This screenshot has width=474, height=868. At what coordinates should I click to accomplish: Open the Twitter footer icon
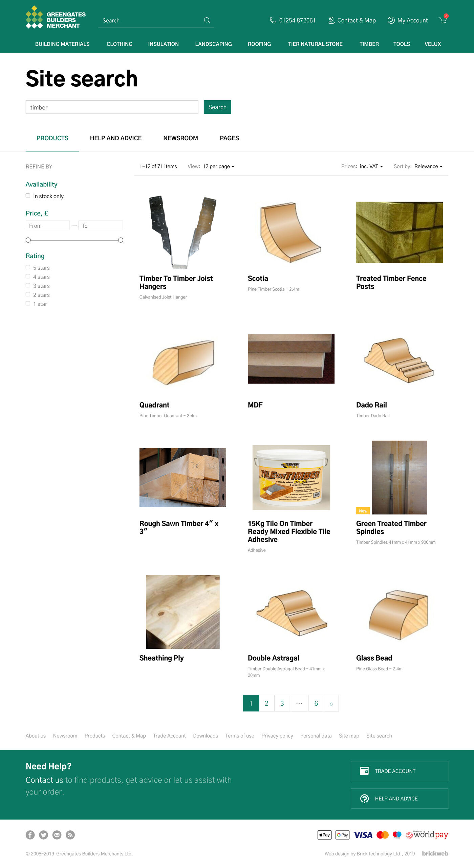pyautogui.click(x=43, y=835)
